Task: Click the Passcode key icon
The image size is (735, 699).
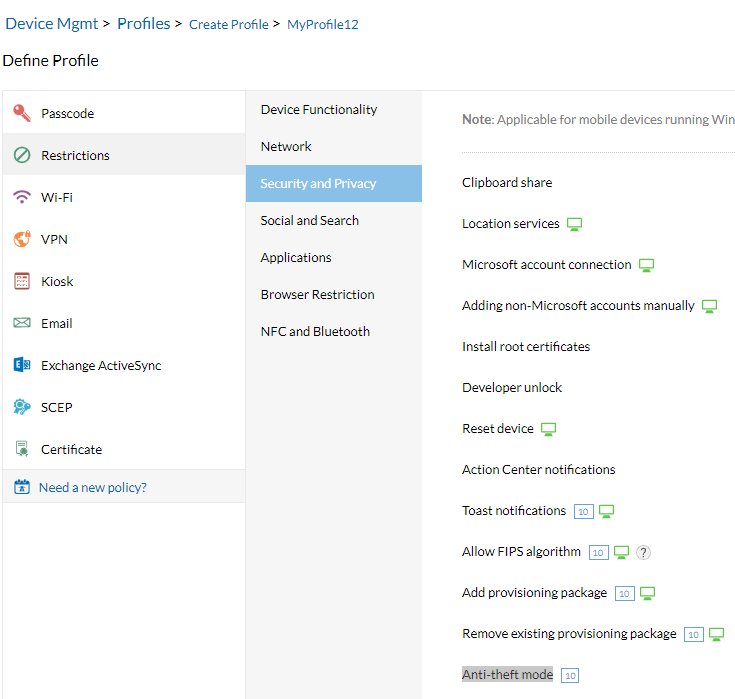Action: (x=22, y=113)
